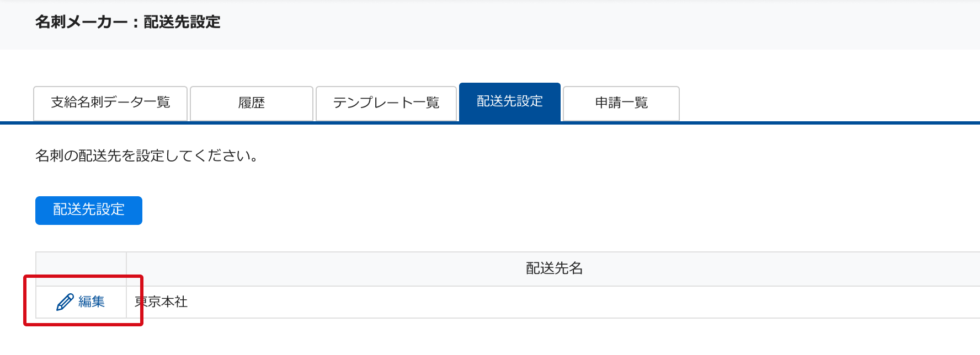This screenshot has width=980, height=355.
Task: Click the 編集 link text
Action: [x=92, y=302]
